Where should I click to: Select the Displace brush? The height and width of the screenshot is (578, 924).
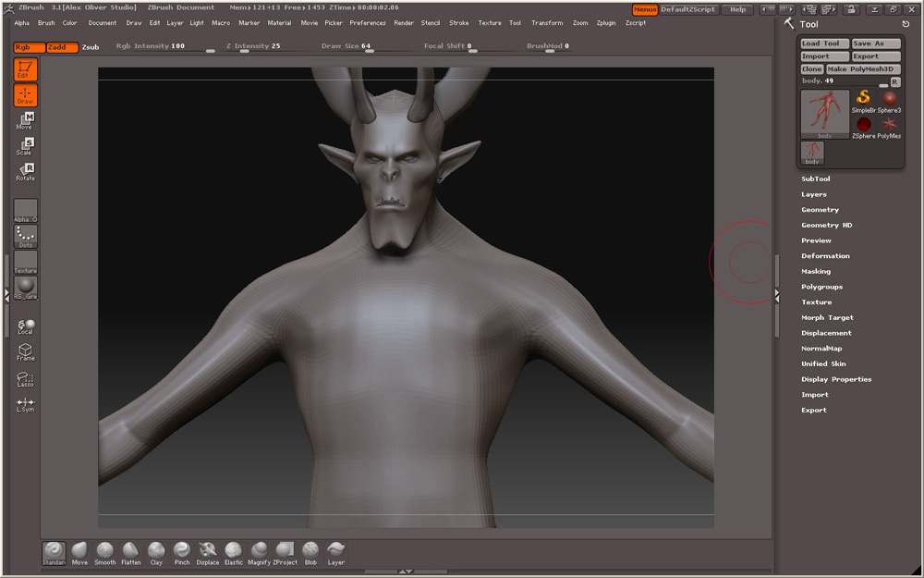click(207, 553)
